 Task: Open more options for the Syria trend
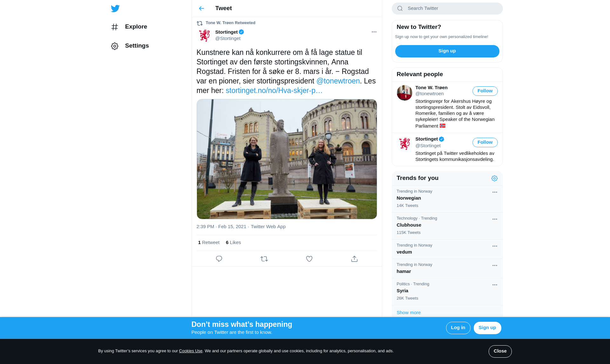click(x=495, y=285)
